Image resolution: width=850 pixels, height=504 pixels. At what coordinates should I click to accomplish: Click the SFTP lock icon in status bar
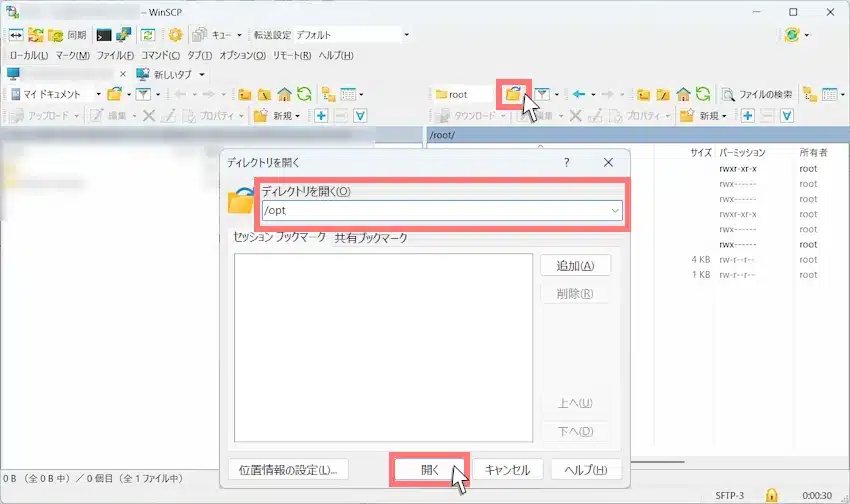(x=771, y=495)
